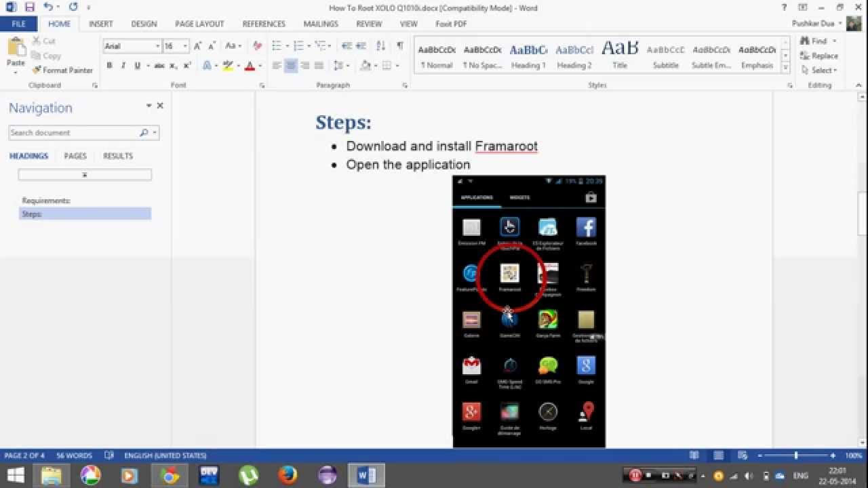
Task: Apply superscript formatting
Action: (x=187, y=66)
